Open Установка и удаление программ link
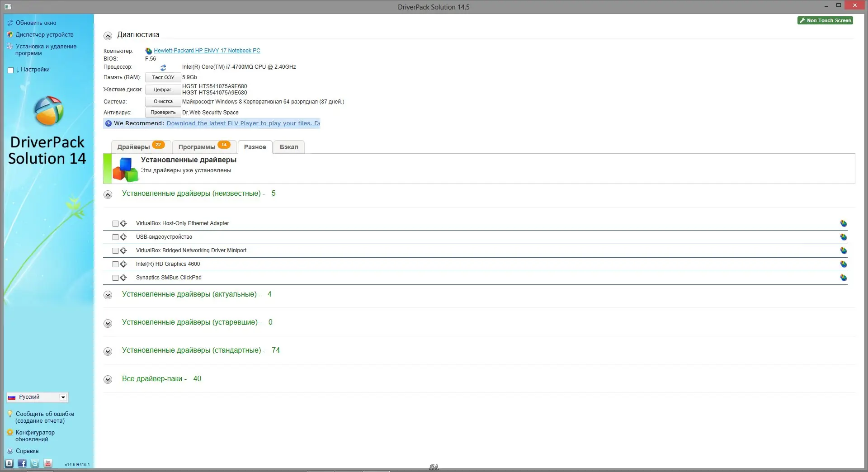Viewport: 868px width, 472px height. tap(46, 50)
